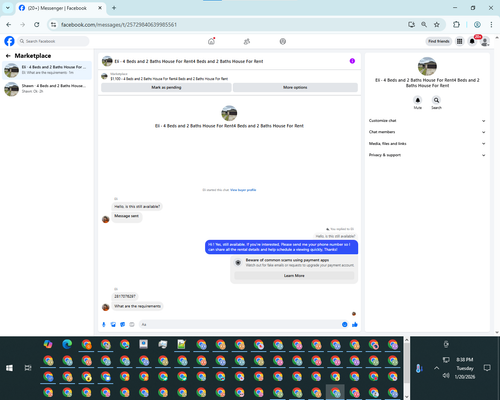Open the Facebook home feed icon
Screen dimensions: 500x400
point(211,41)
